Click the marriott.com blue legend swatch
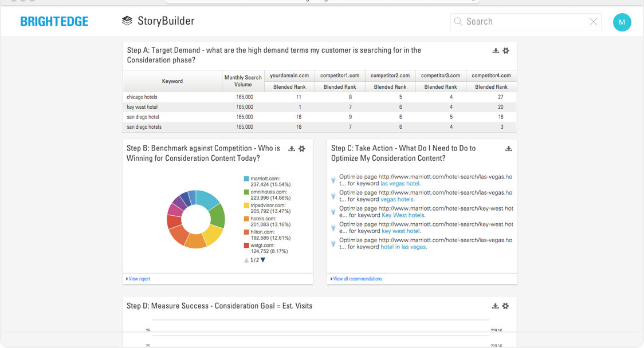 click(246, 179)
